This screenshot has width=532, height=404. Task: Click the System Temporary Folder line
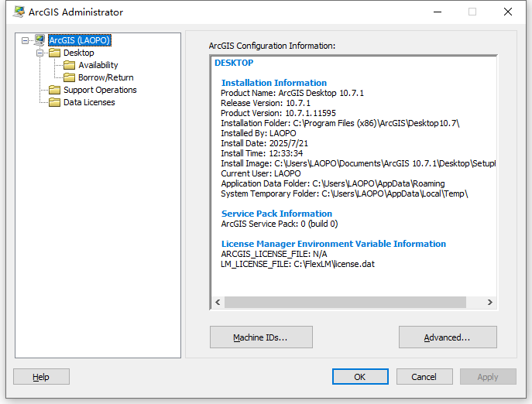click(x=345, y=193)
